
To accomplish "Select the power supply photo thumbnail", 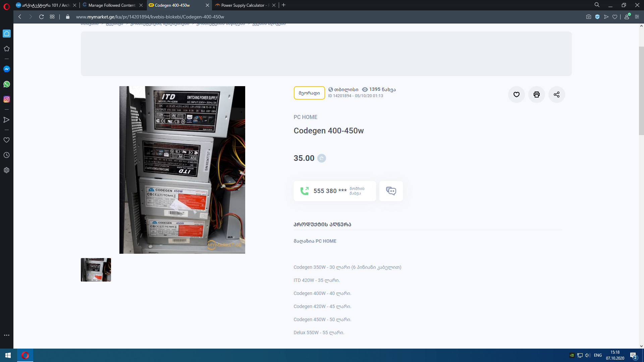I will pos(96,270).
